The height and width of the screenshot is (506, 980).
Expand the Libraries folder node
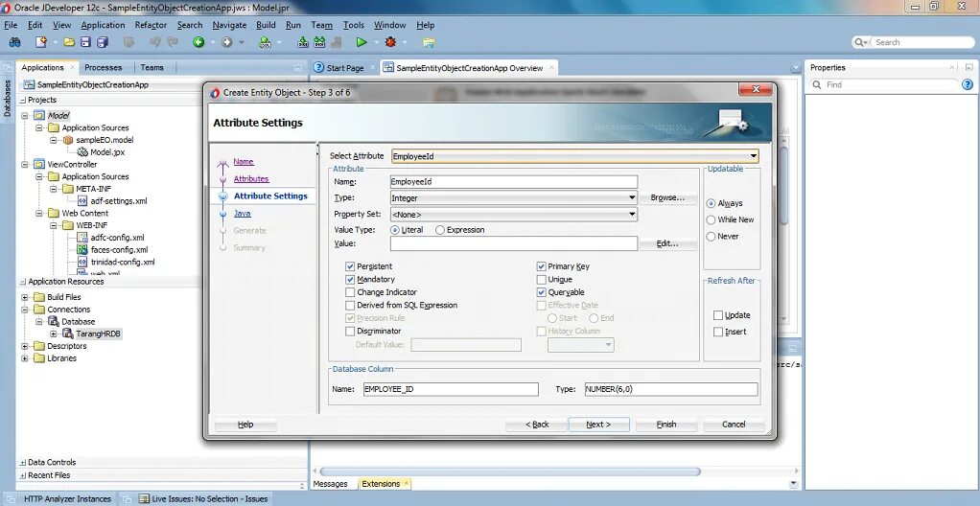click(25, 358)
